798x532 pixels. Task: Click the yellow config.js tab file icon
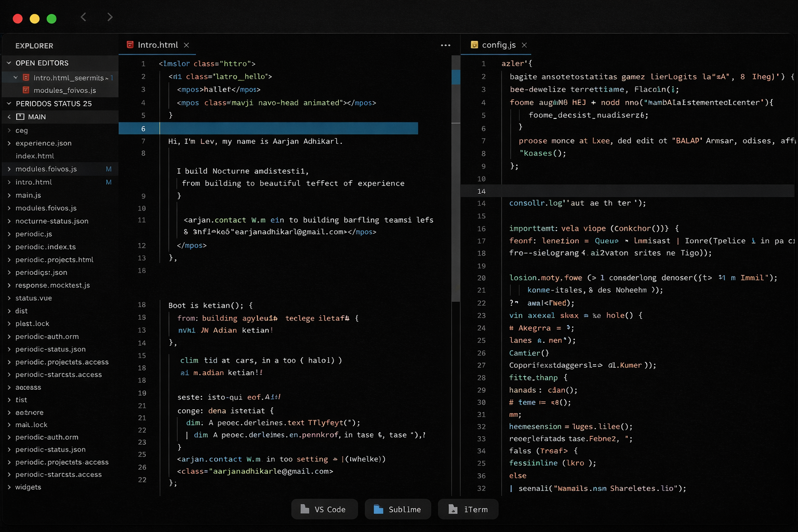474,45
